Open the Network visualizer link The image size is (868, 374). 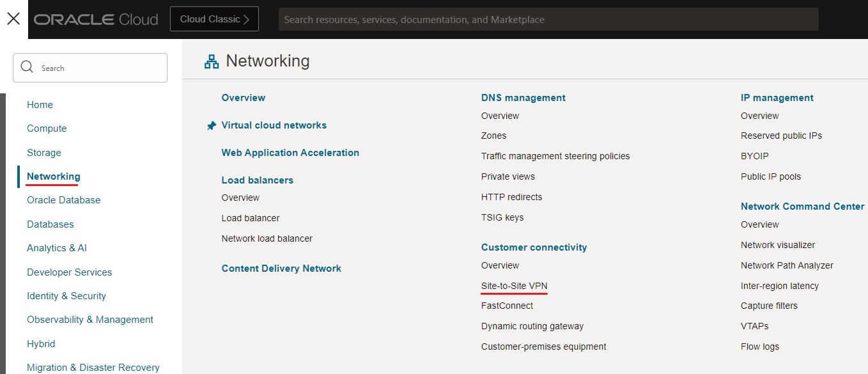coord(777,245)
